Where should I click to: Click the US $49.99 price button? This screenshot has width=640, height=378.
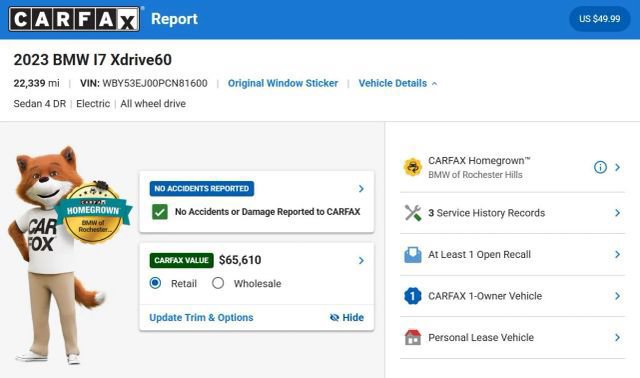600,19
